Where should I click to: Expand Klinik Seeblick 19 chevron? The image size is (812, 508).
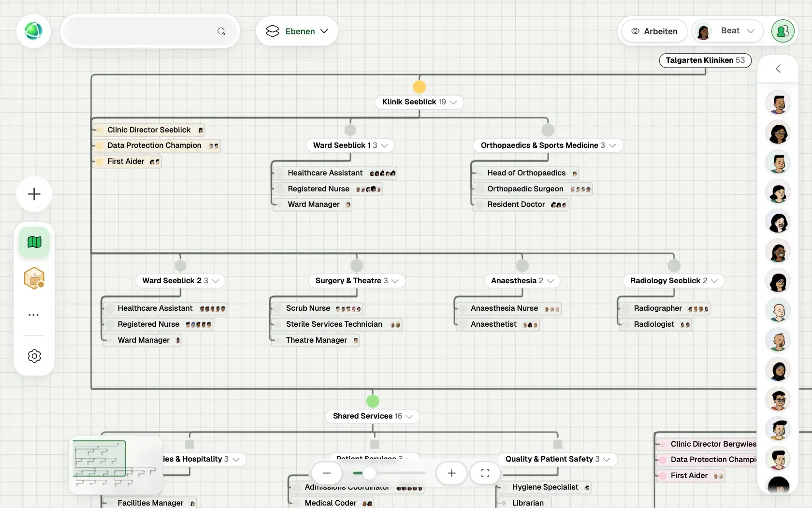[453, 102]
